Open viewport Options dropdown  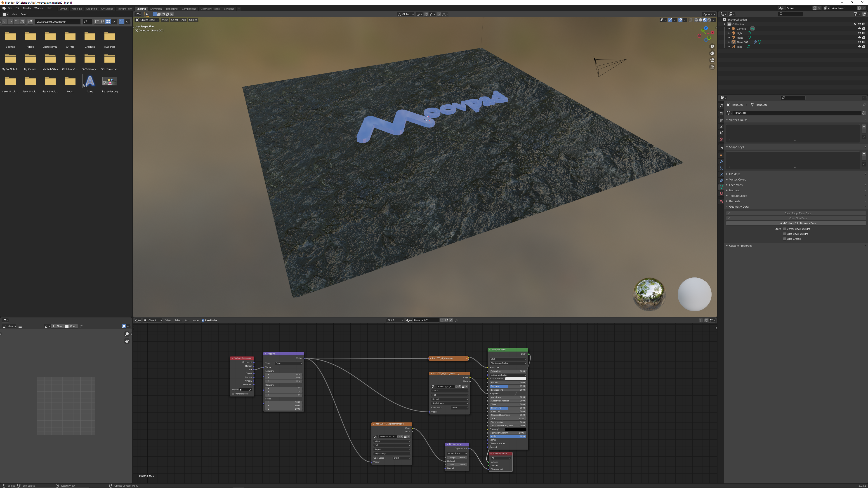(709, 14)
